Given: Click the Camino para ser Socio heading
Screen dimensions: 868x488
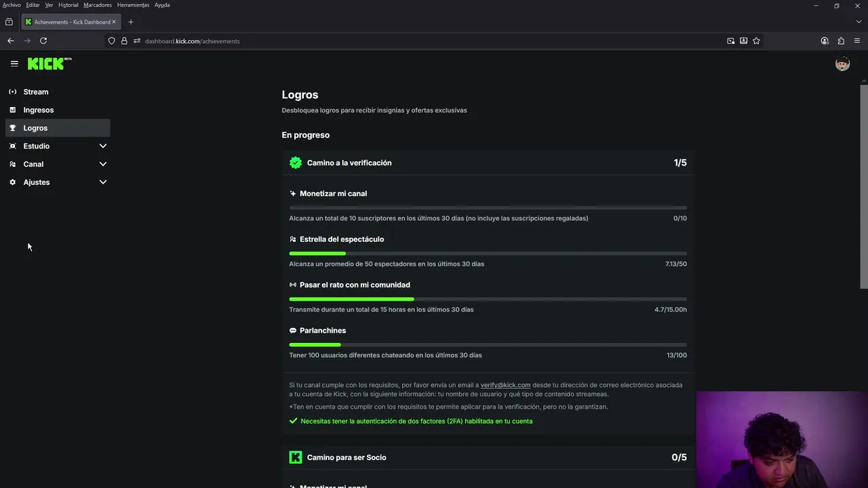Looking at the screenshot, I should (x=347, y=457).
